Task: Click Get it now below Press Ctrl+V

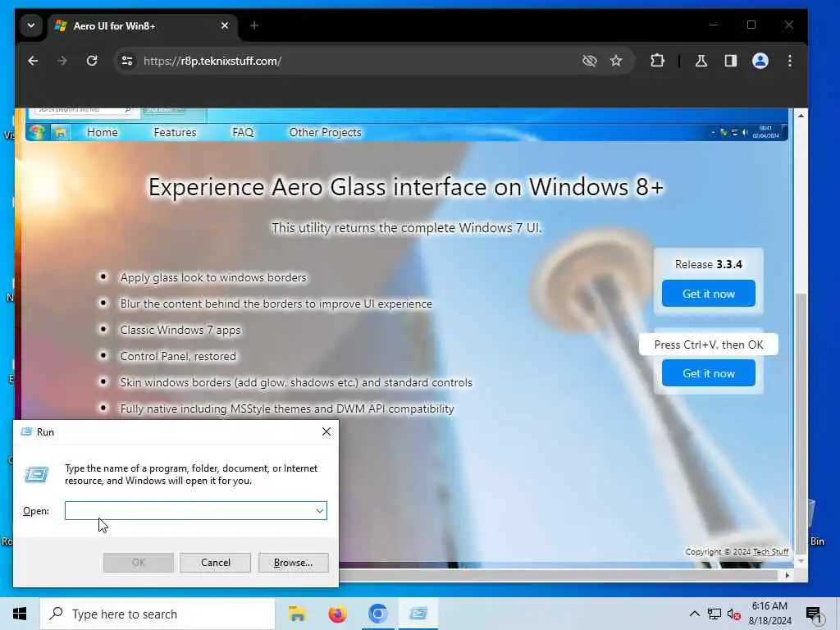Action: tap(708, 373)
